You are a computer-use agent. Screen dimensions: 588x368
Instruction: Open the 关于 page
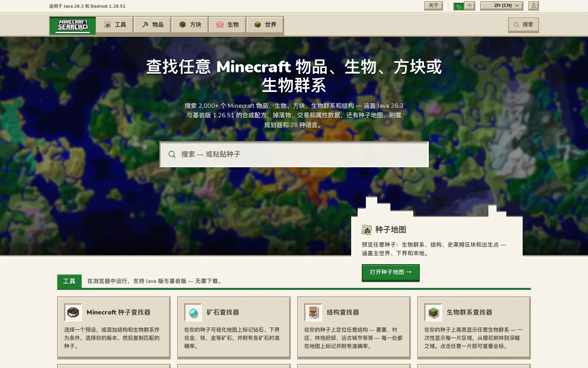[434, 6]
